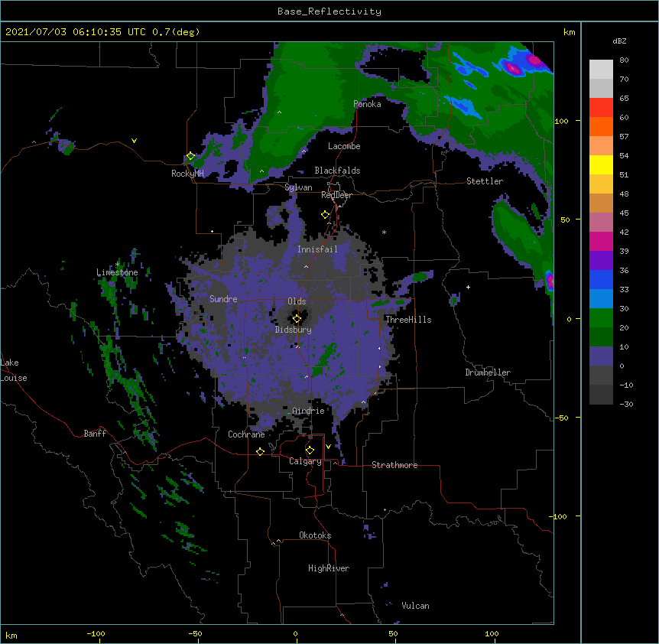
Task: Click the dBZ legend heading
Action: (x=619, y=41)
